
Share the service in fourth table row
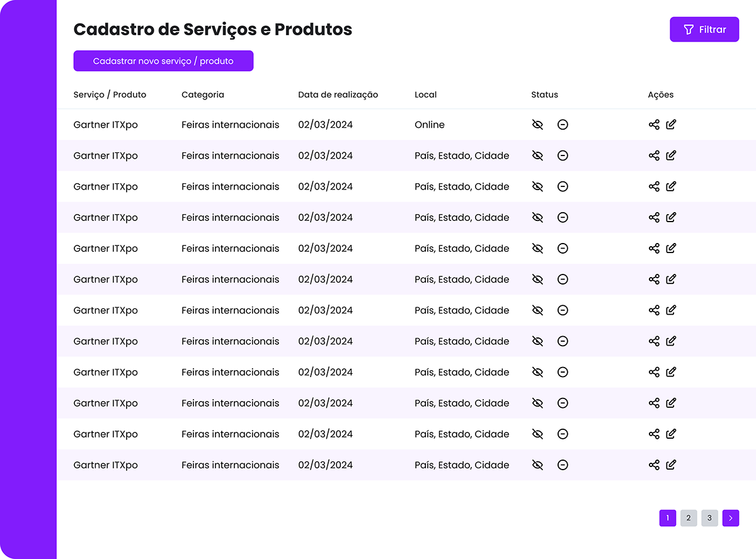click(x=654, y=217)
